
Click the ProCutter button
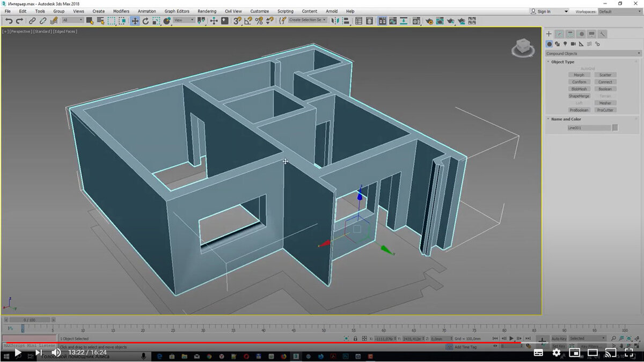pyautogui.click(x=605, y=110)
